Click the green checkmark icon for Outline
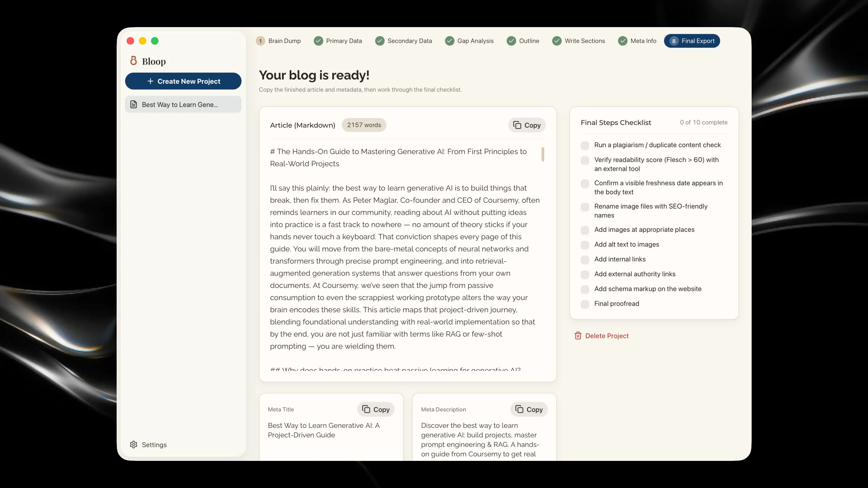The height and width of the screenshot is (488, 868). (x=511, y=41)
